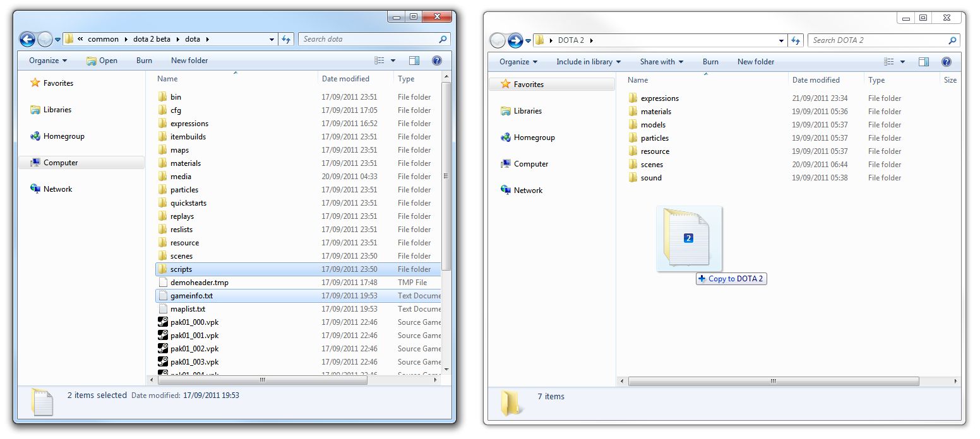The width and height of the screenshot is (980, 439).
Task: Open Organize menu in DOTA 2 window
Action: coord(518,62)
